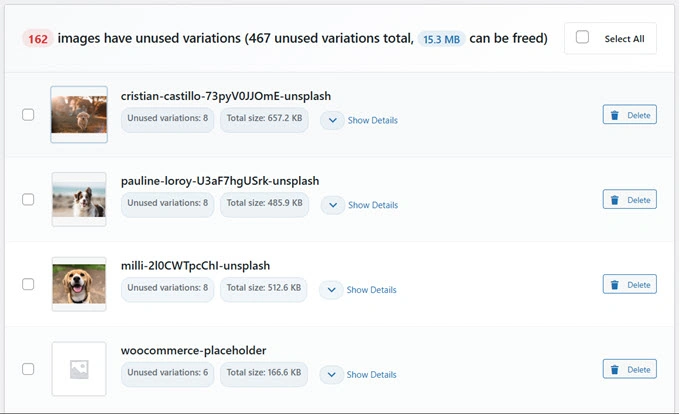Screen dimensions: 680x415
Task: Open the cristian-castillo image thumbnail
Action: click(79, 114)
